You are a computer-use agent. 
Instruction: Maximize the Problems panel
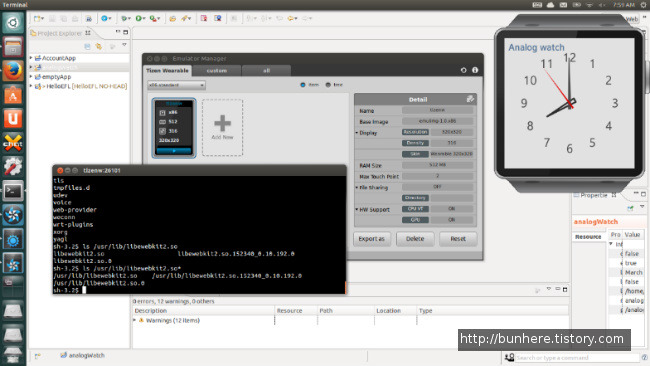point(565,289)
